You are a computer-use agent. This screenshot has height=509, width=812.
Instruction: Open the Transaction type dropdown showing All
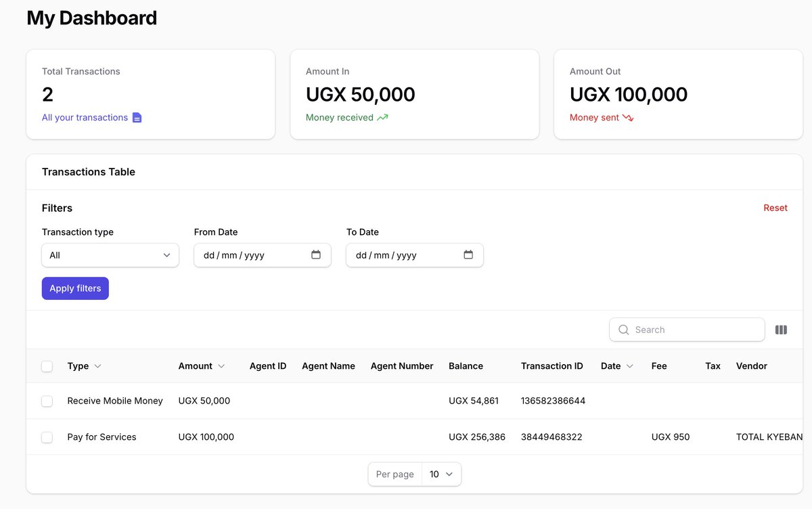(x=110, y=255)
